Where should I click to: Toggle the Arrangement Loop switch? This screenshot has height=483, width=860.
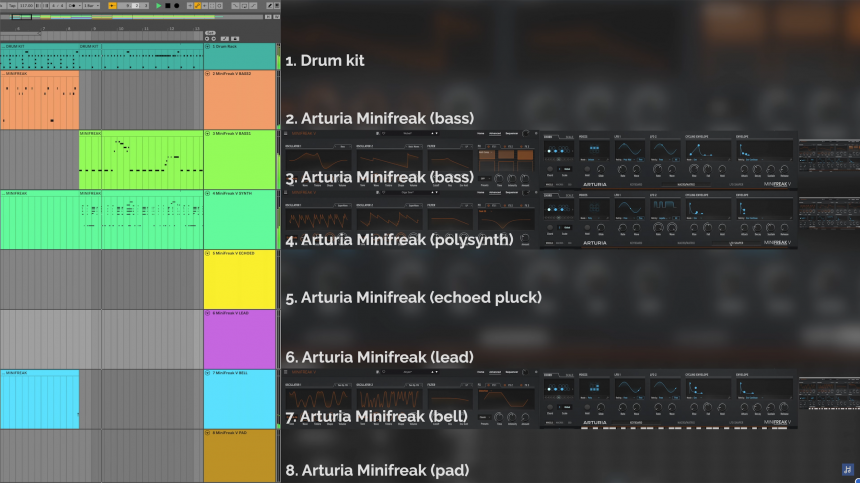244,5
